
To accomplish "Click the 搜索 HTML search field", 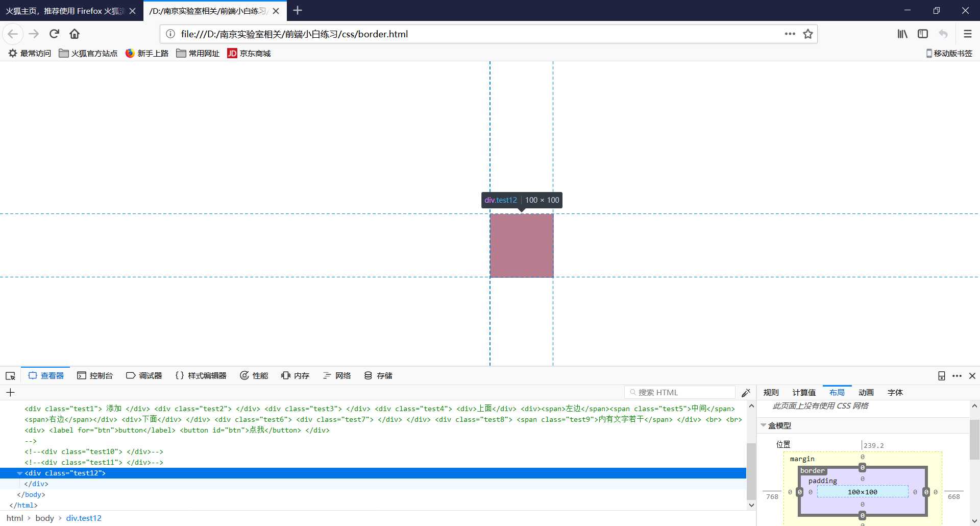I will pos(679,392).
